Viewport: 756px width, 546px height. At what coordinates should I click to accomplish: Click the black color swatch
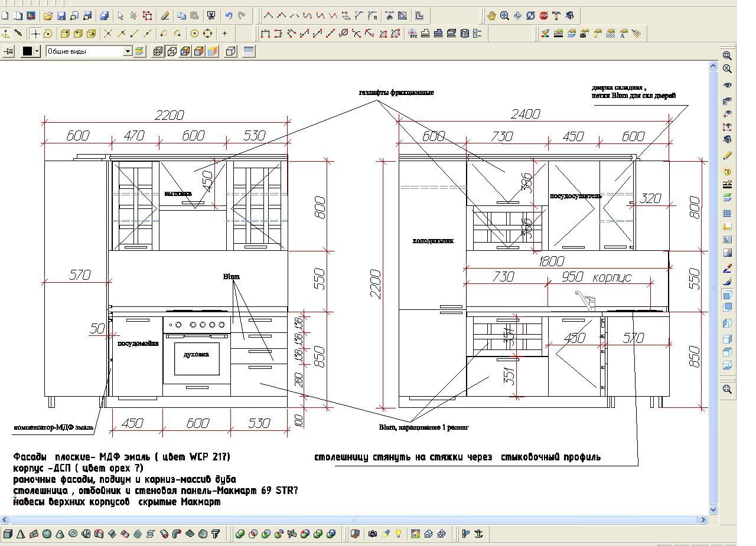(27, 51)
